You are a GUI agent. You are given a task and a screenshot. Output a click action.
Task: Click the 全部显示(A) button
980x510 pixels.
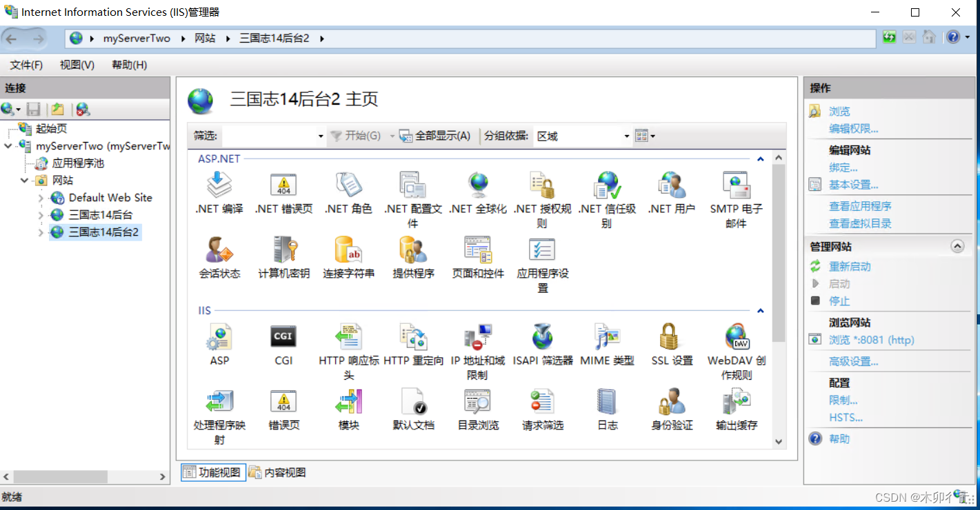[435, 136]
